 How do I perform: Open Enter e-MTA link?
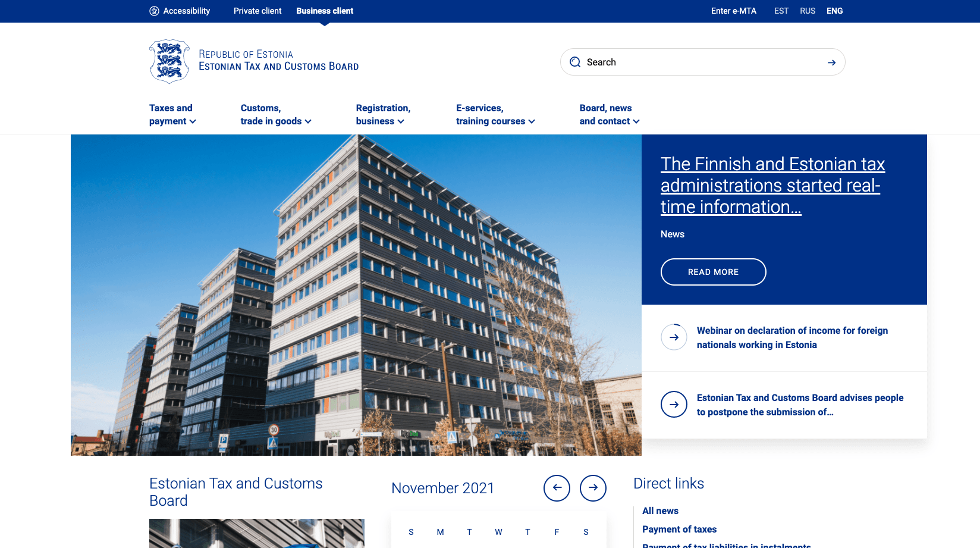(733, 11)
